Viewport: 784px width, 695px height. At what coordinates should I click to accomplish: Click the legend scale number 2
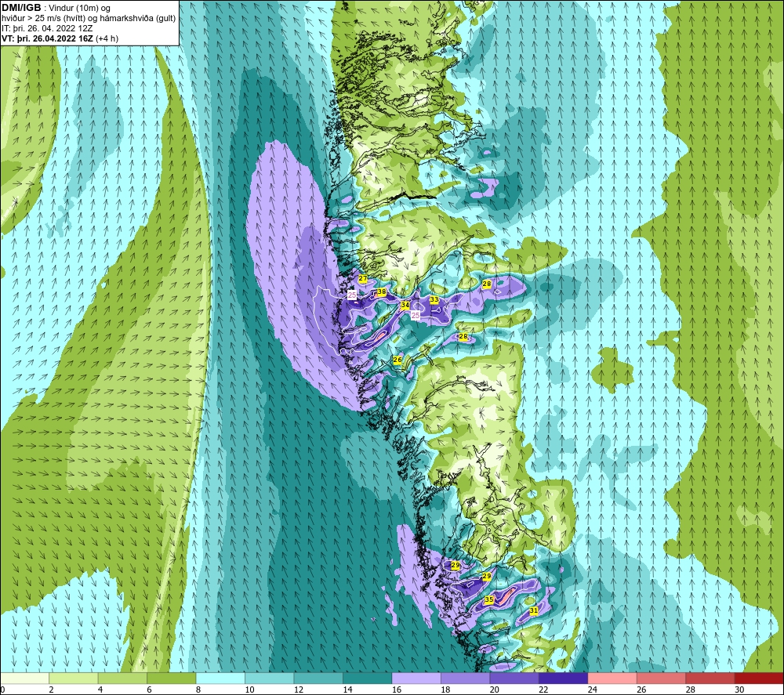tap(52, 690)
